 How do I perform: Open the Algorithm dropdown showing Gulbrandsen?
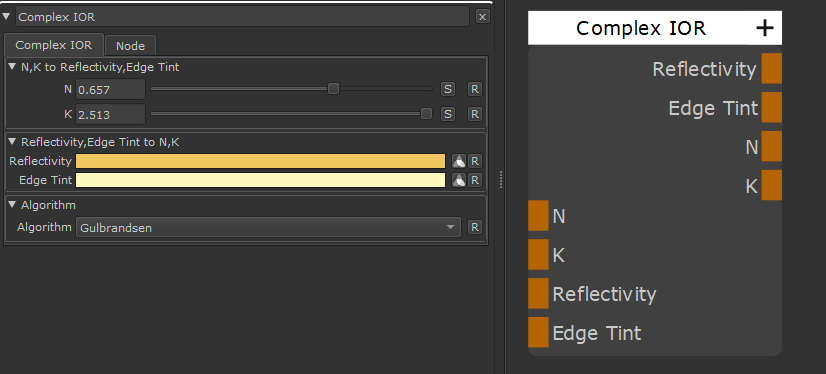pos(268,228)
